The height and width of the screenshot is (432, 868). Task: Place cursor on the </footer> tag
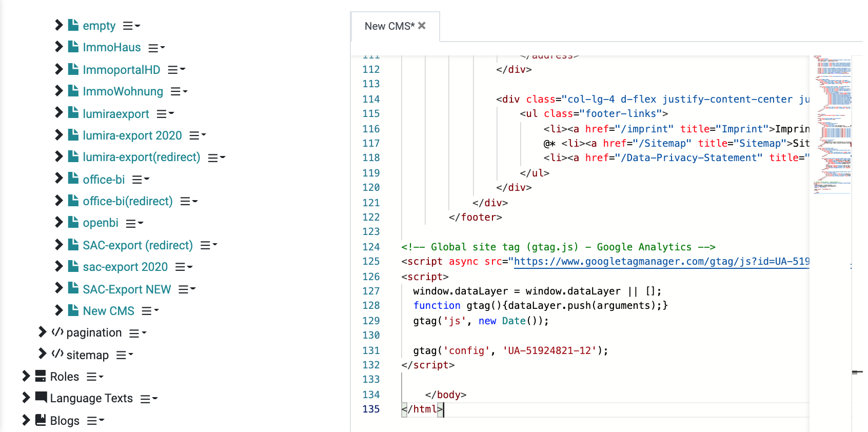tap(475, 218)
